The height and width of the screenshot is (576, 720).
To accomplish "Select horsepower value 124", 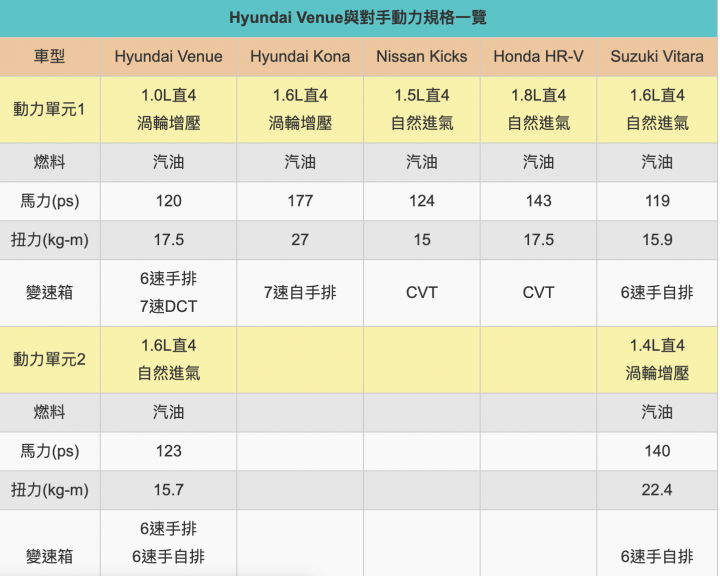I will (x=422, y=201).
